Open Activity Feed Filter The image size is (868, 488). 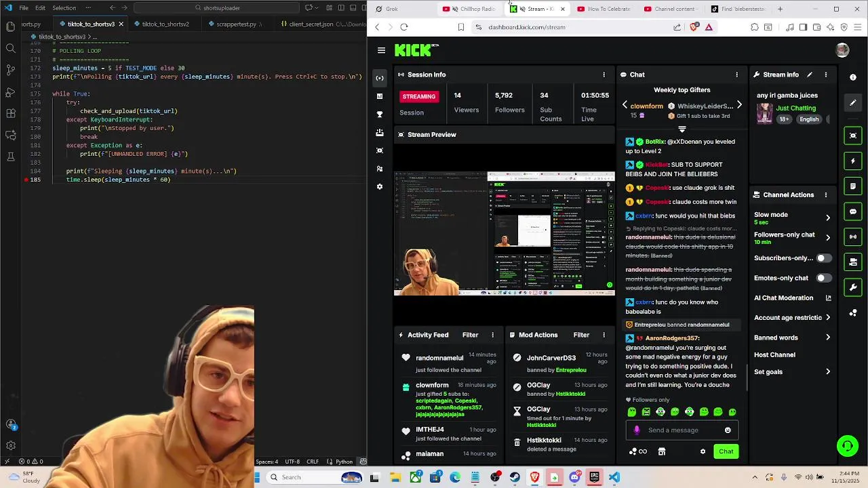click(x=470, y=335)
